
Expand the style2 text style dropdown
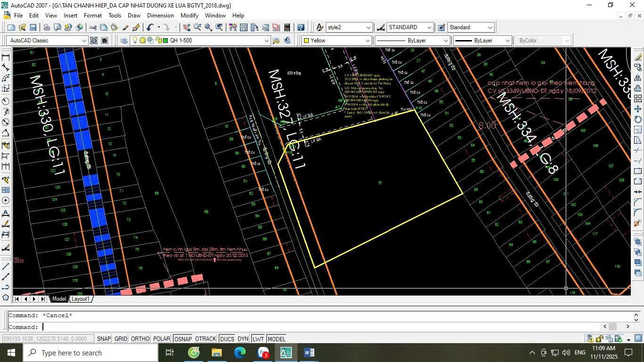click(370, 27)
